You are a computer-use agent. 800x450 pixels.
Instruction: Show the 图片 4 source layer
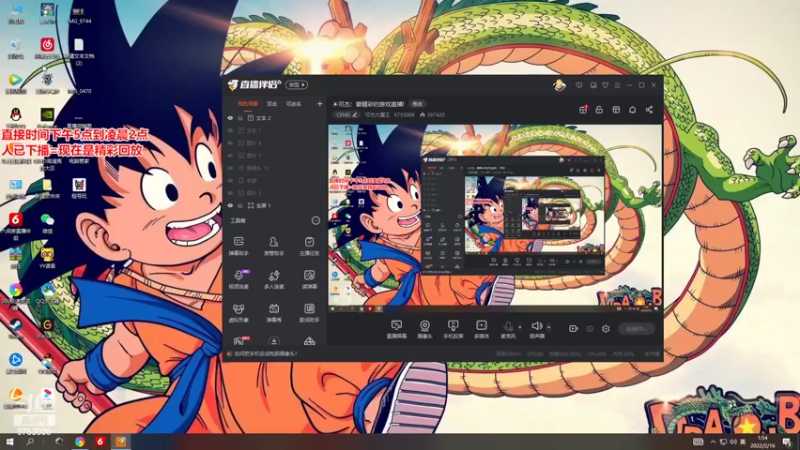pyautogui.click(x=230, y=143)
